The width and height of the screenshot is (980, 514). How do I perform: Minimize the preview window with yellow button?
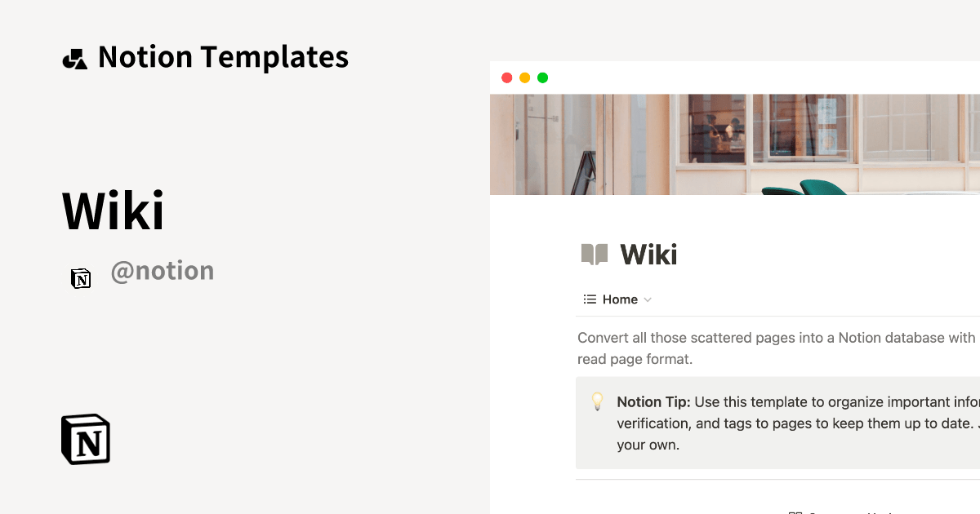tap(524, 78)
